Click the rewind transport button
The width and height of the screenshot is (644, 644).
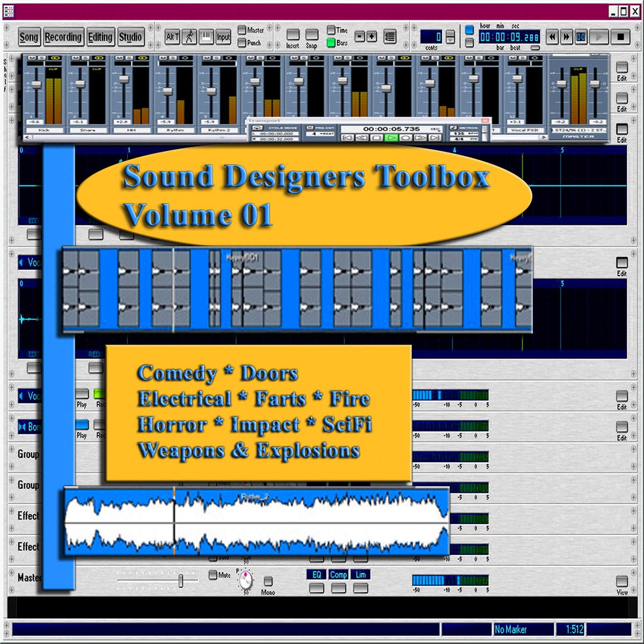point(552,36)
